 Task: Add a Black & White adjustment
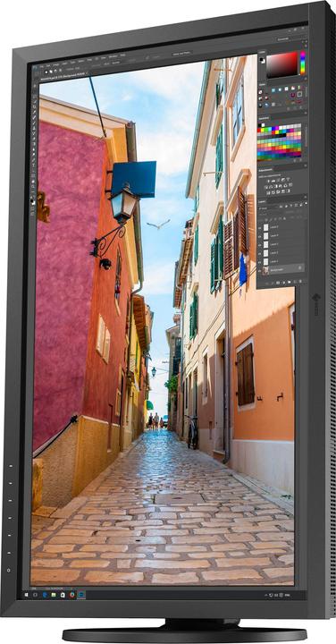276,186
